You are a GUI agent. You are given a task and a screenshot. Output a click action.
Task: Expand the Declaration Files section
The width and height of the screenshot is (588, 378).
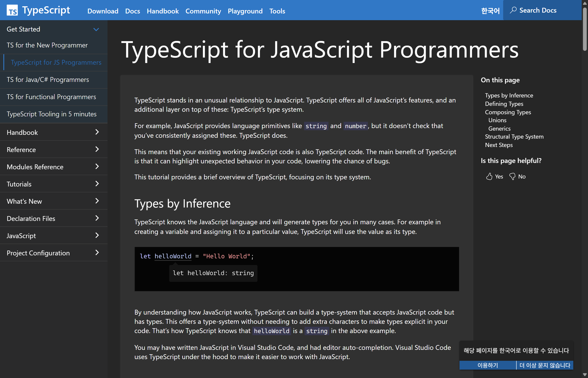pos(97,218)
